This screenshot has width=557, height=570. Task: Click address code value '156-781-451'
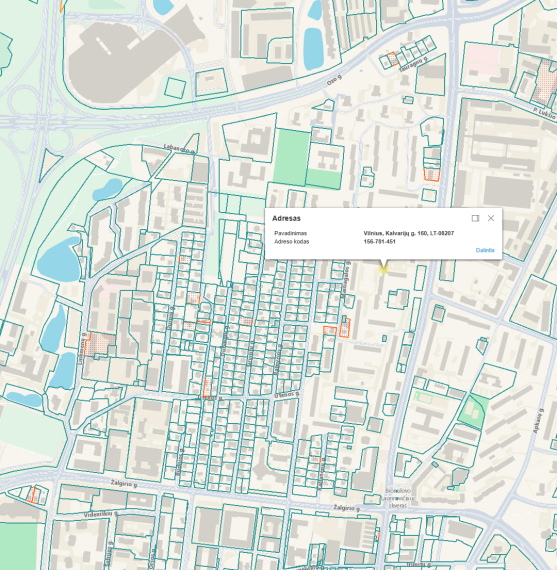(x=379, y=242)
